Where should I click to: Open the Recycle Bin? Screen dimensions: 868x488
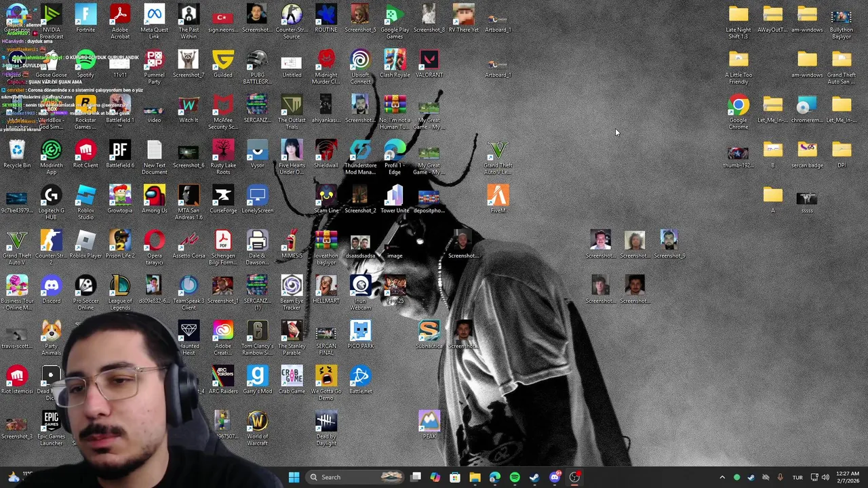[x=17, y=154]
